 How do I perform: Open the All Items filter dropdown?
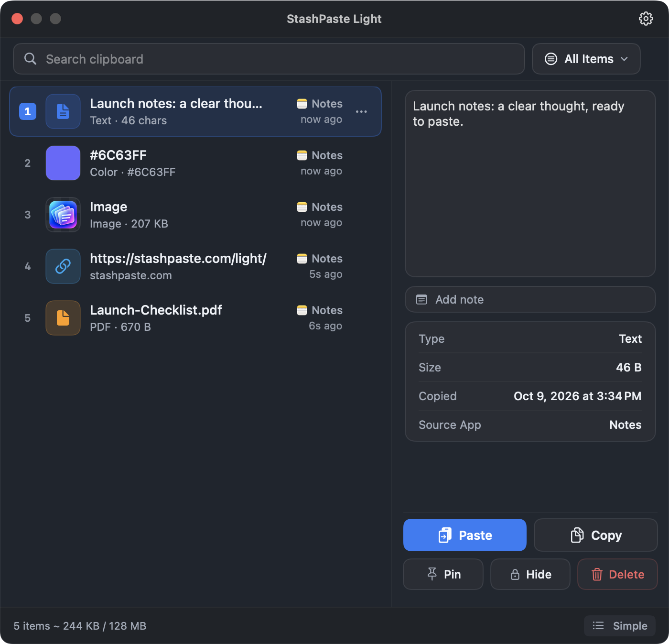tap(586, 59)
